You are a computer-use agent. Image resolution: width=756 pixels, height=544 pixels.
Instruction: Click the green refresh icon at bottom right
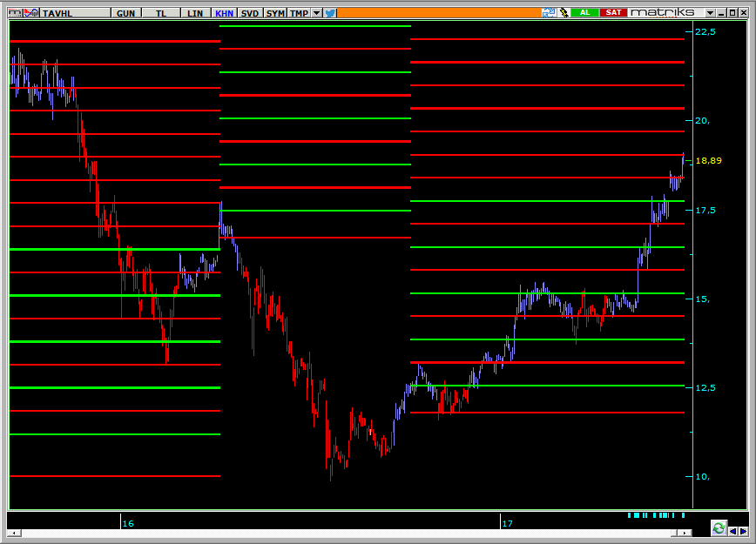click(x=719, y=528)
